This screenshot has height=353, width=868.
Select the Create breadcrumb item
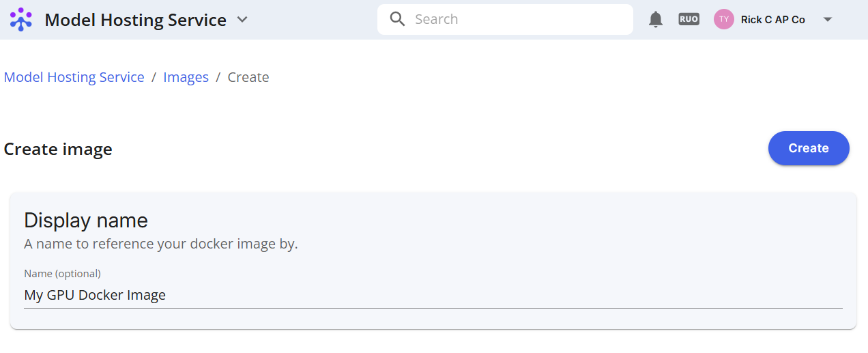pos(248,77)
